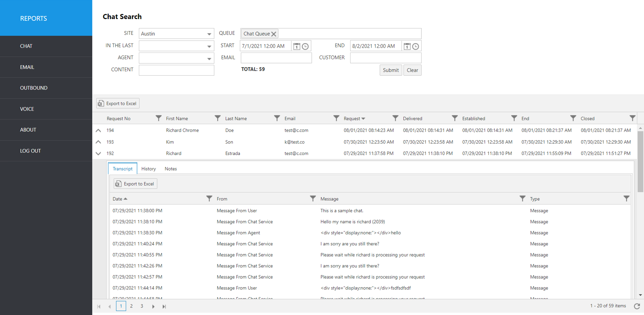Focus the EMAIL input field
Image resolution: width=644 pixels, height=315 pixels.
(x=276, y=58)
